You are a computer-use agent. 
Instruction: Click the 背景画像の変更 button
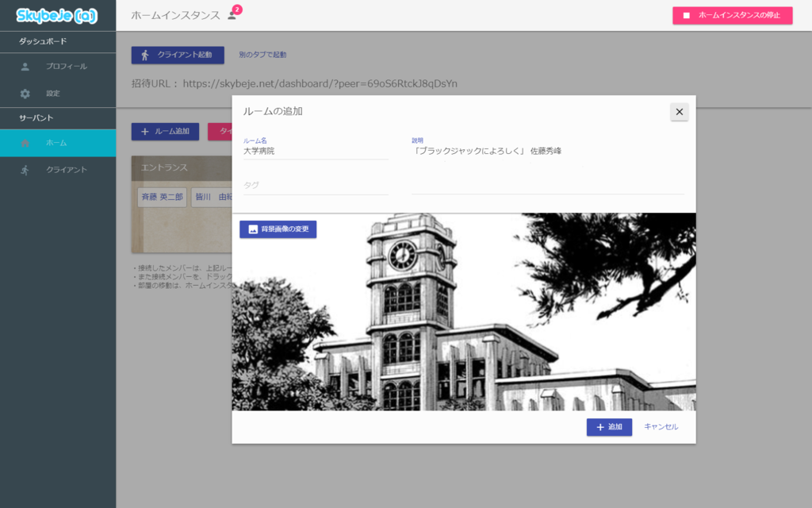tap(278, 229)
